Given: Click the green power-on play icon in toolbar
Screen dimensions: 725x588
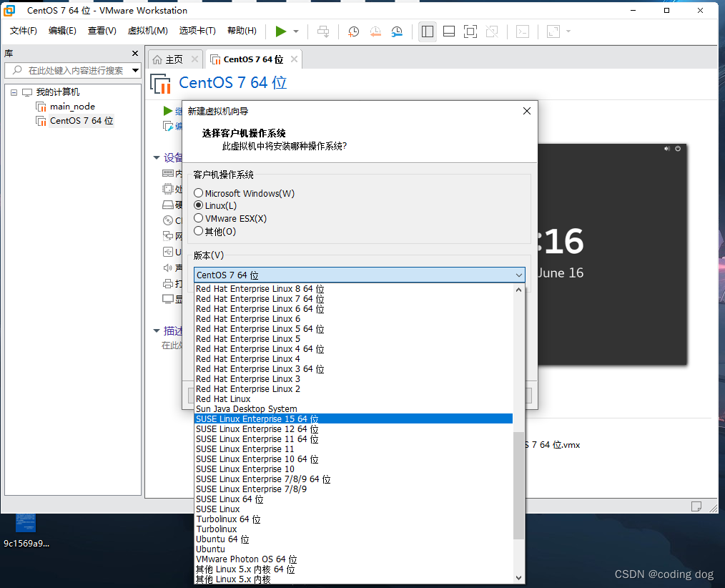Looking at the screenshot, I should coord(280,31).
